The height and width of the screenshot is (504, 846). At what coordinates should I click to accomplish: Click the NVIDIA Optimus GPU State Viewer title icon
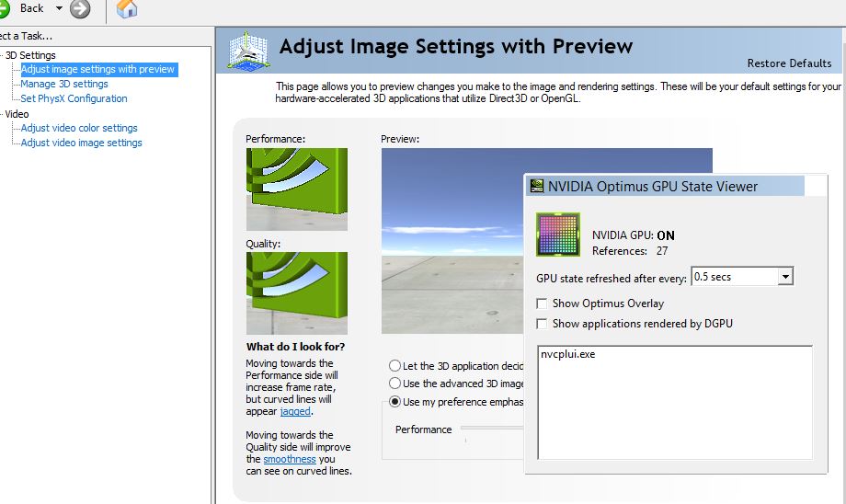coord(537,186)
